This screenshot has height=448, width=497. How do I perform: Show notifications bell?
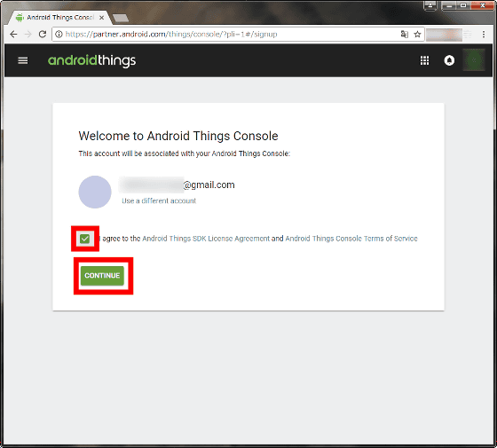449,60
